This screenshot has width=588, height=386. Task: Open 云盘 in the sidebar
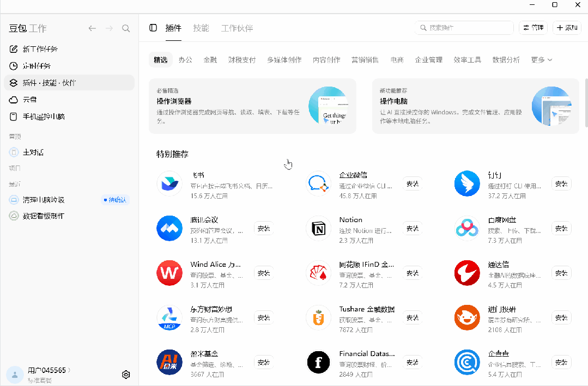pyautogui.click(x=69, y=100)
